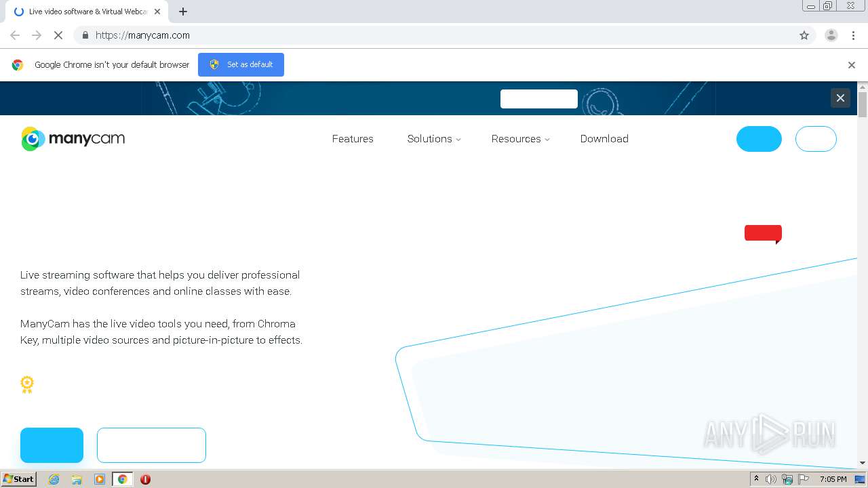
Task: Click the outlined header button
Action: click(816, 139)
